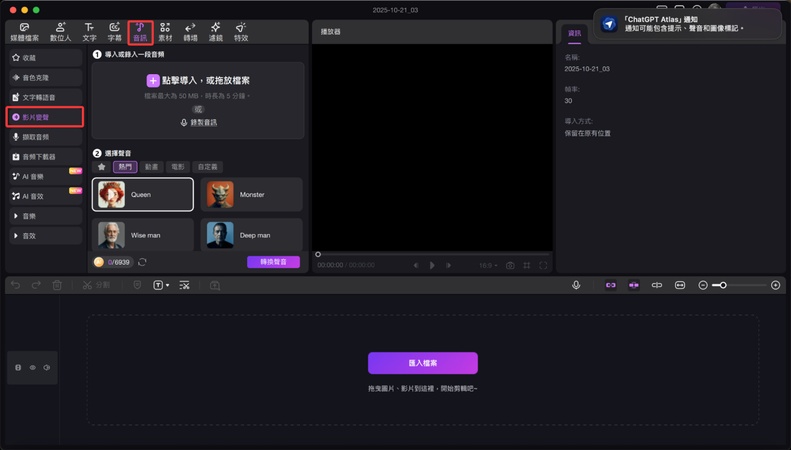The height and width of the screenshot is (450, 791).
Task: Click the marker shield icon in the timeline toolbar
Action: pos(137,285)
